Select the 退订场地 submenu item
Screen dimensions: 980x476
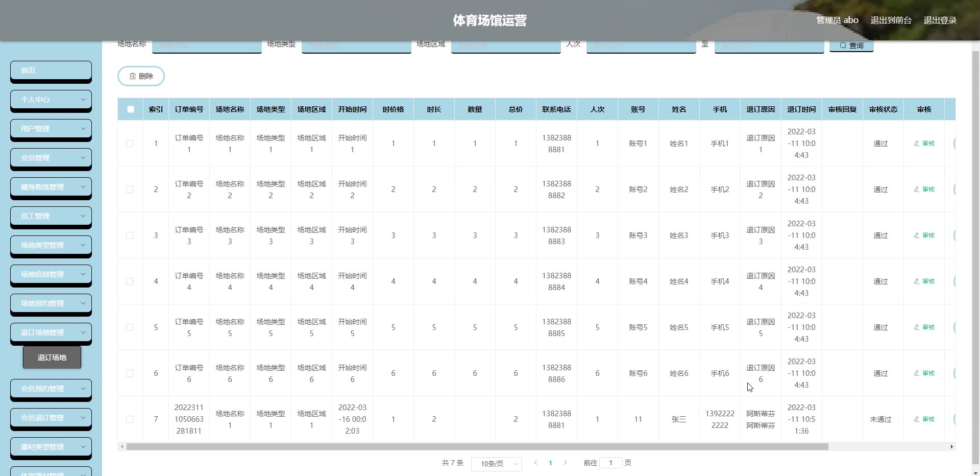(52, 358)
